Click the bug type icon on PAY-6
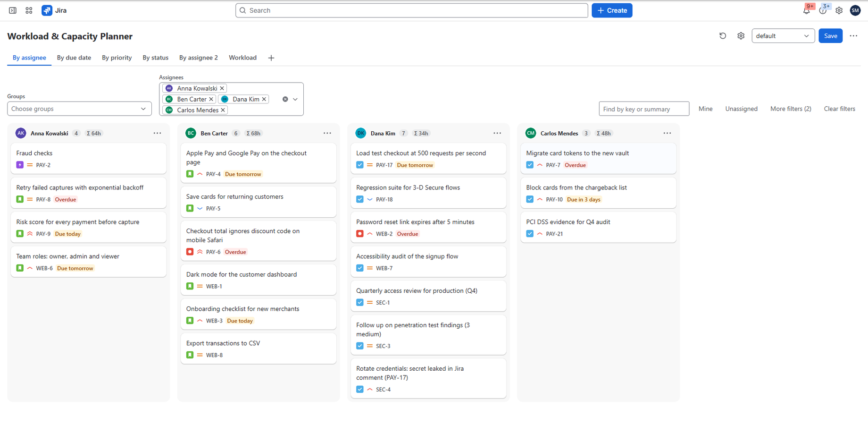868x425 pixels. pyautogui.click(x=190, y=252)
